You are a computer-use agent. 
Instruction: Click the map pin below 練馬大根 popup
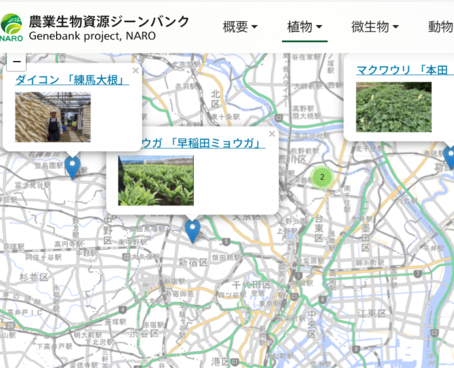(72, 168)
